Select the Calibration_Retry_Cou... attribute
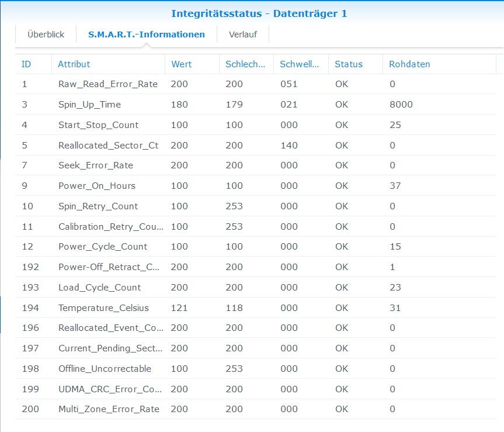504x432 pixels. click(111, 227)
